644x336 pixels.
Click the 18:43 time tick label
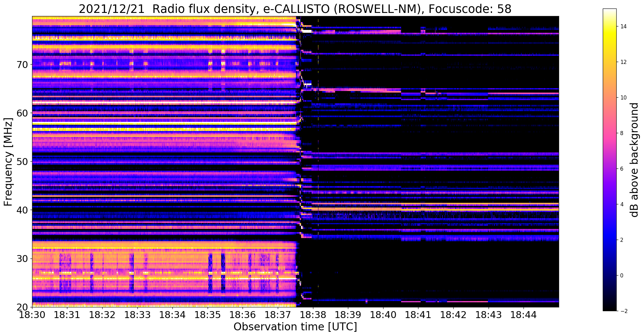[x=489, y=315]
